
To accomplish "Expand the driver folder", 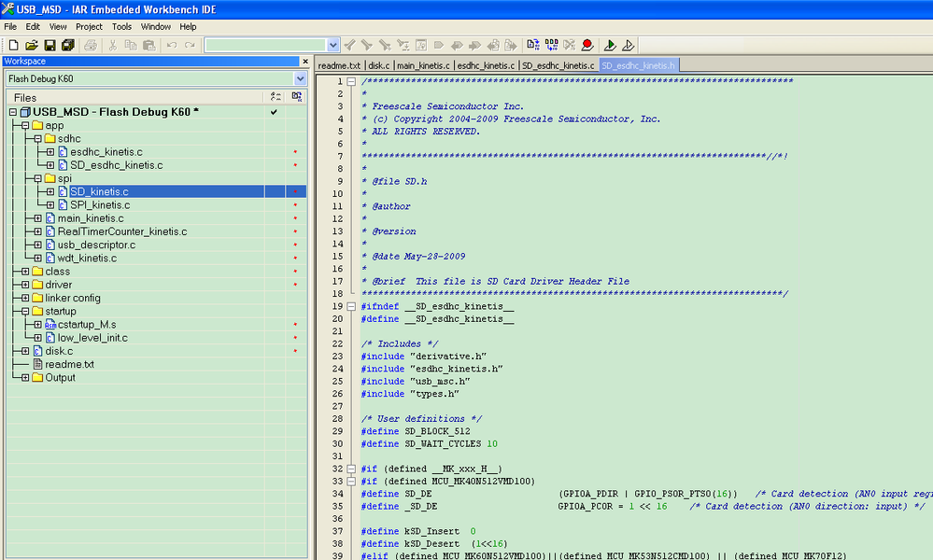I will click(25, 285).
